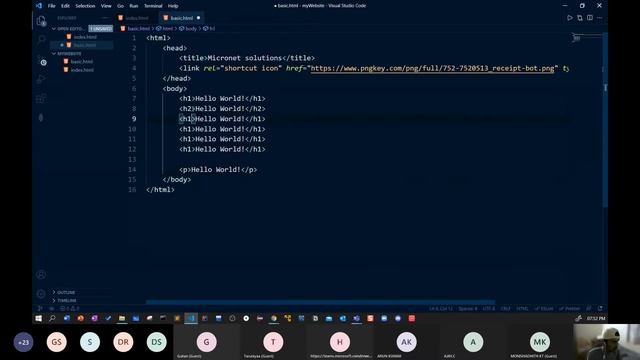Expand the Timeline section
This screenshot has width=640, height=360.
tap(54, 300)
